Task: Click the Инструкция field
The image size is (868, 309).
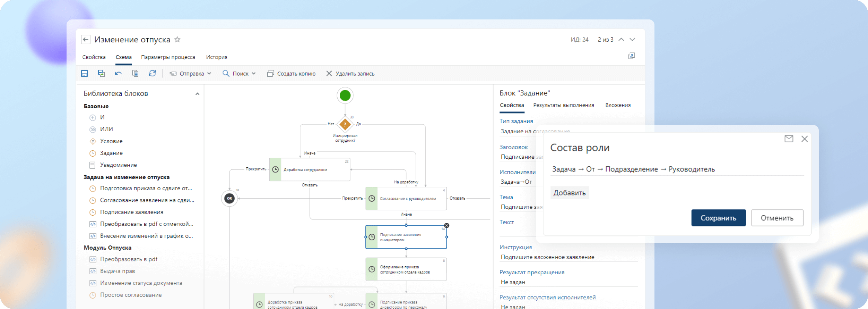Action: point(568,257)
